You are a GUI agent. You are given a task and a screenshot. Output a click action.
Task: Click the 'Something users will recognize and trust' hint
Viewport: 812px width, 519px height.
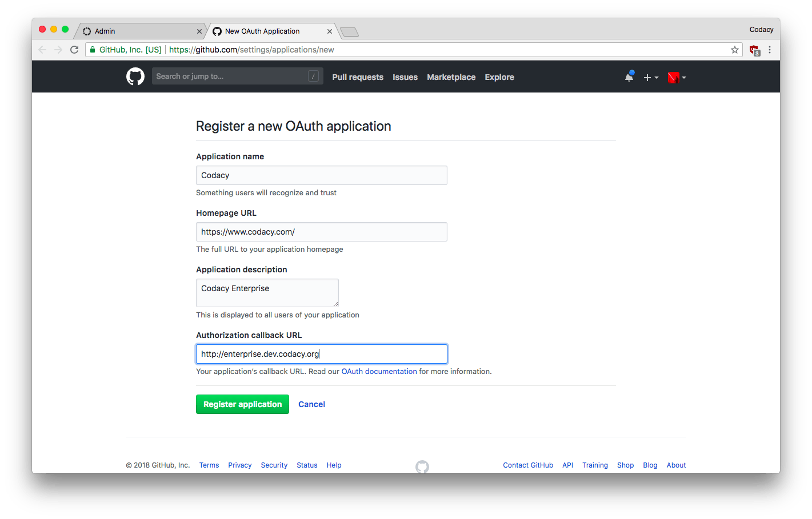click(266, 193)
